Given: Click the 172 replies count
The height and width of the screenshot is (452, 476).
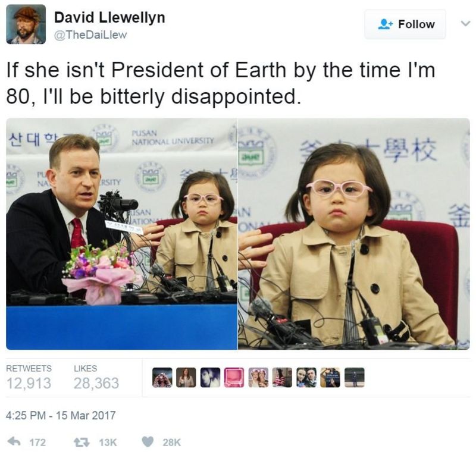Looking at the screenshot, I should tap(37, 442).
